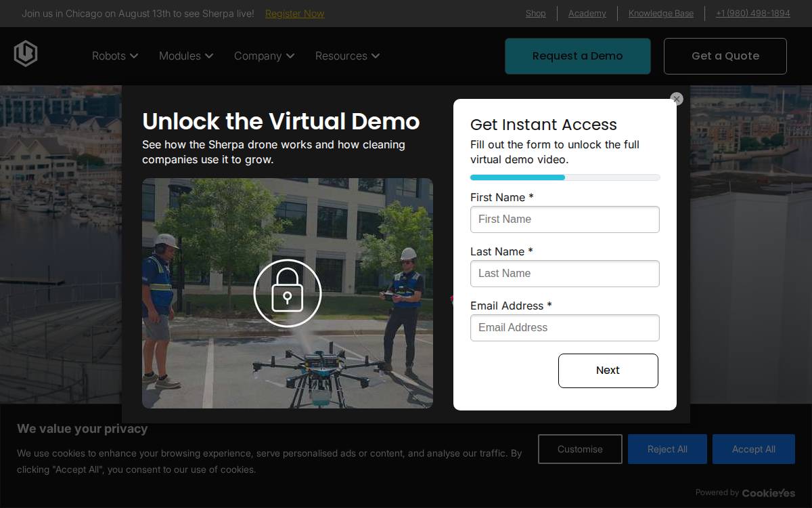Go to the Shop link
This screenshot has height=508, width=812.
536,14
